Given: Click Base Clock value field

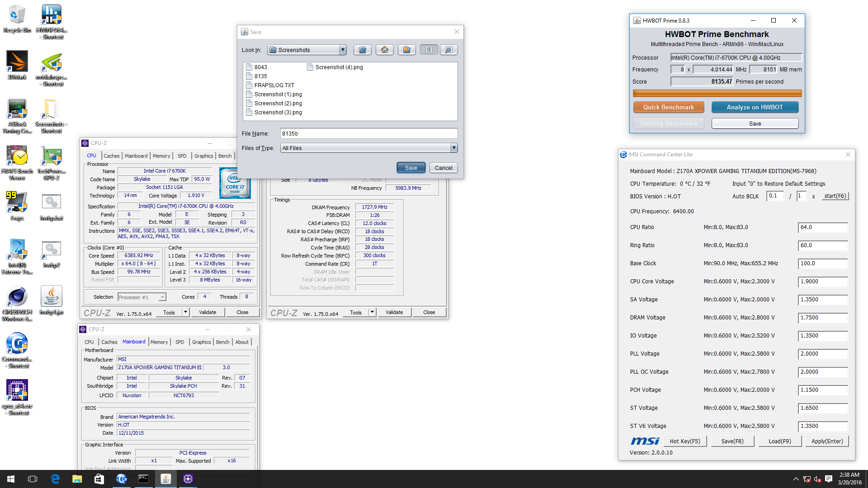Looking at the screenshot, I should coord(823,263).
